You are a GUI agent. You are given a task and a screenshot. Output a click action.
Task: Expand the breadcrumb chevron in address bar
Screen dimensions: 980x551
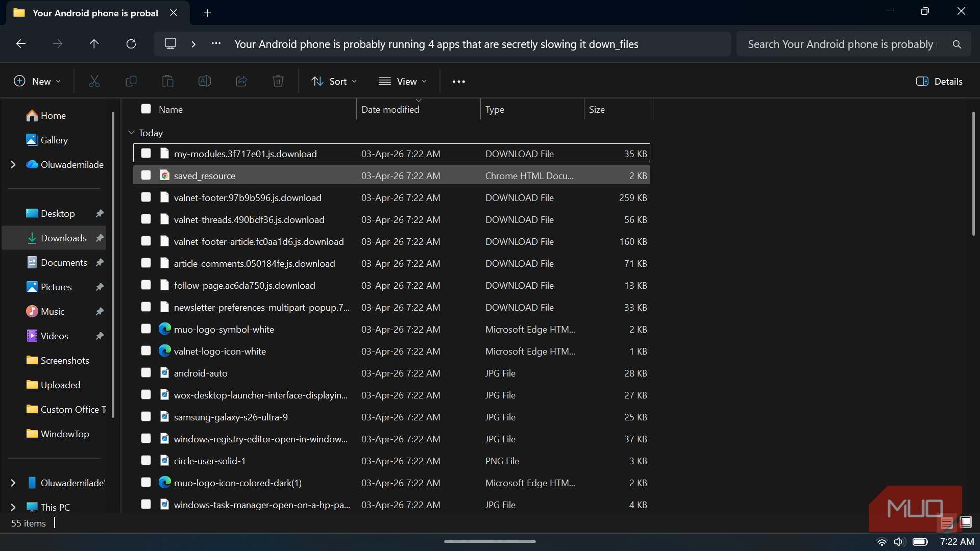[x=193, y=44]
